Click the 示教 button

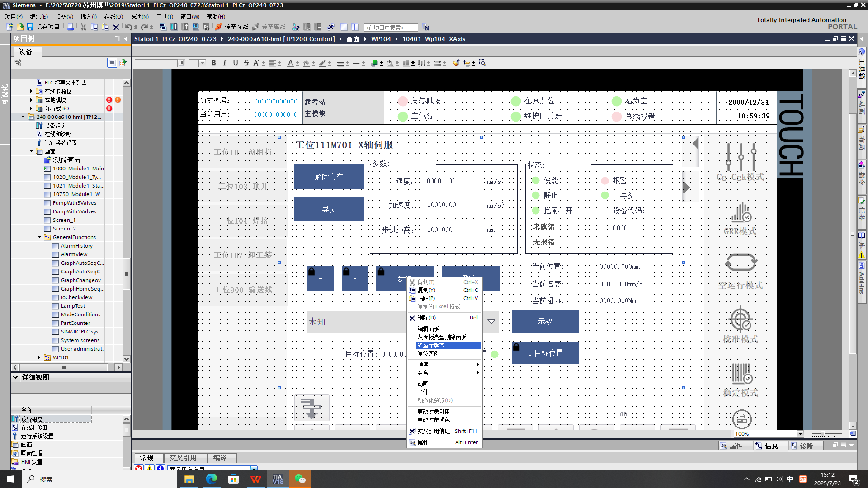[545, 321]
